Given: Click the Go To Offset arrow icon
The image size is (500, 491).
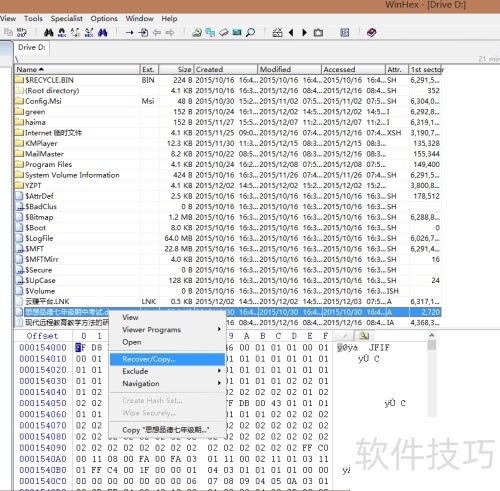Looking at the screenshot, I should click(x=130, y=32).
